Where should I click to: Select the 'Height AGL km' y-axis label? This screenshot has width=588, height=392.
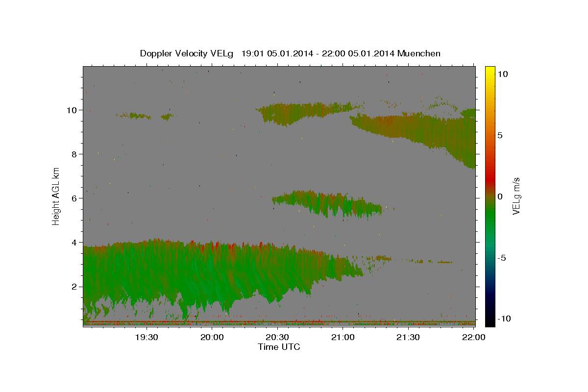pos(56,196)
